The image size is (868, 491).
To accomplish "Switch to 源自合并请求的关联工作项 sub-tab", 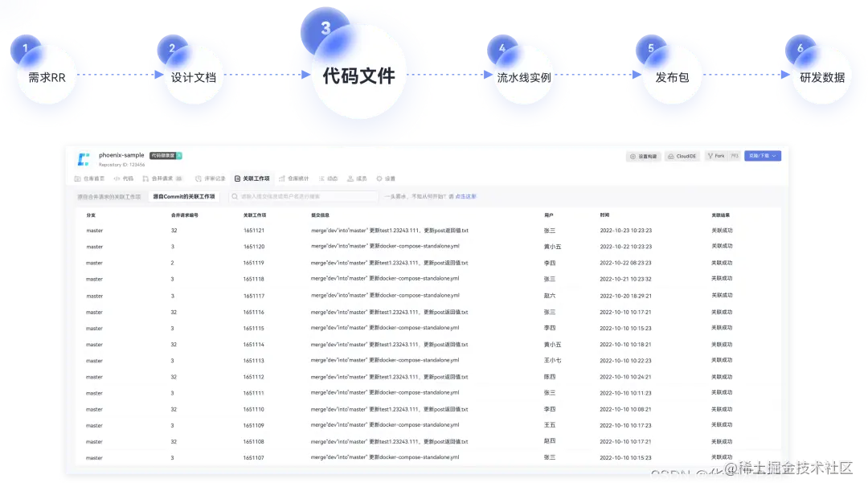I will pos(109,197).
